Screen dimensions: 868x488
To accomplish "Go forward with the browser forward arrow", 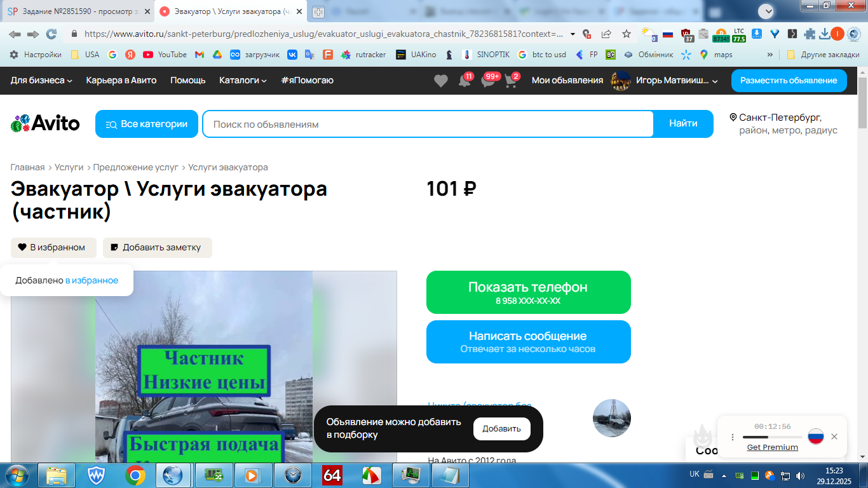I will pos(33,34).
